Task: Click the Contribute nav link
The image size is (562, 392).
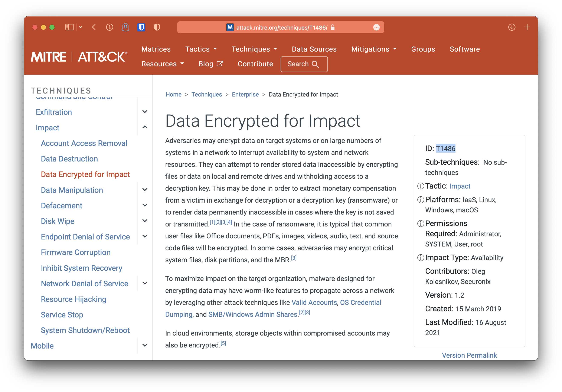Action: [x=255, y=64]
